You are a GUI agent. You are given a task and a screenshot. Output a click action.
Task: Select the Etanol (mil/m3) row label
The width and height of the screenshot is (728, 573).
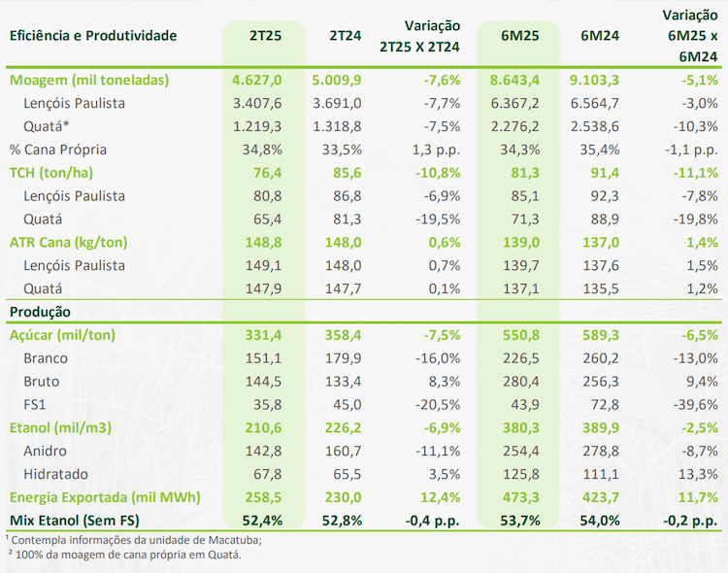point(60,427)
